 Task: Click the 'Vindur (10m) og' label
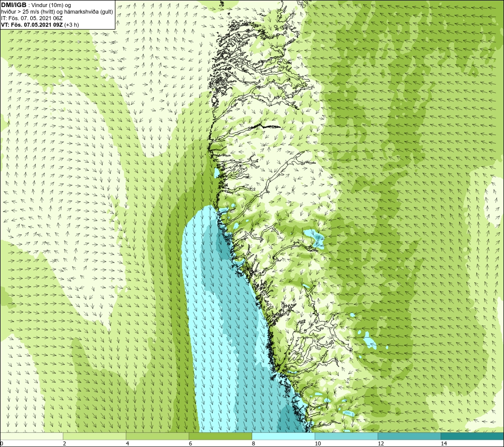[x=51, y=6]
